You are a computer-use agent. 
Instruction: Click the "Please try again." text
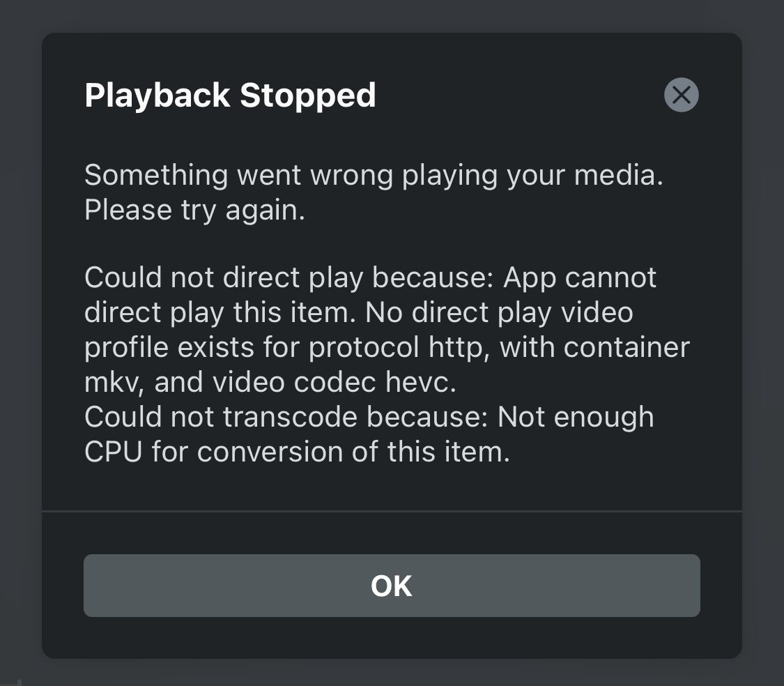[x=194, y=210]
